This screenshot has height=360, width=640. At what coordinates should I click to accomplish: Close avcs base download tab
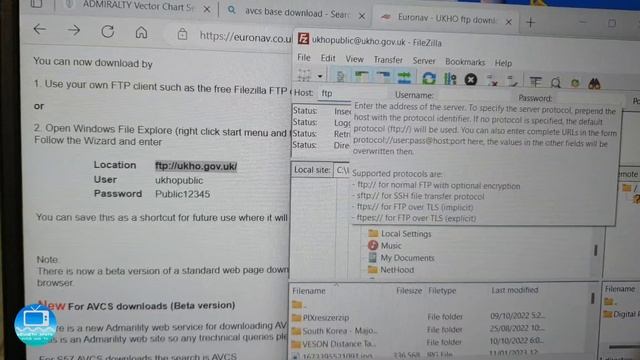(362, 16)
